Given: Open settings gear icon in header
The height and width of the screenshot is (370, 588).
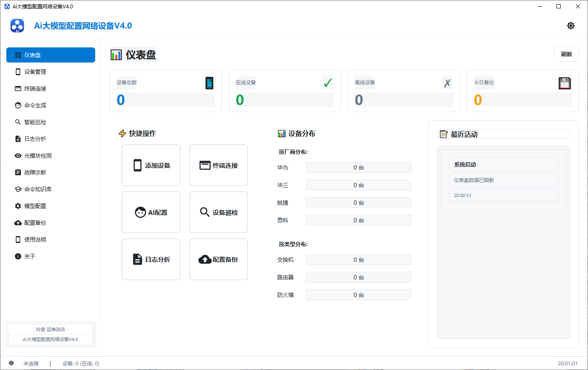Looking at the screenshot, I should [570, 26].
